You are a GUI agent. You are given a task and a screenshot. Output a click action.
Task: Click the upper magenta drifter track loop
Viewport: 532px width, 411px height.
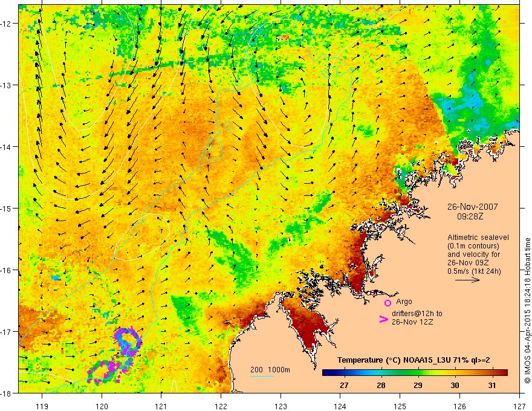[x=128, y=341]
